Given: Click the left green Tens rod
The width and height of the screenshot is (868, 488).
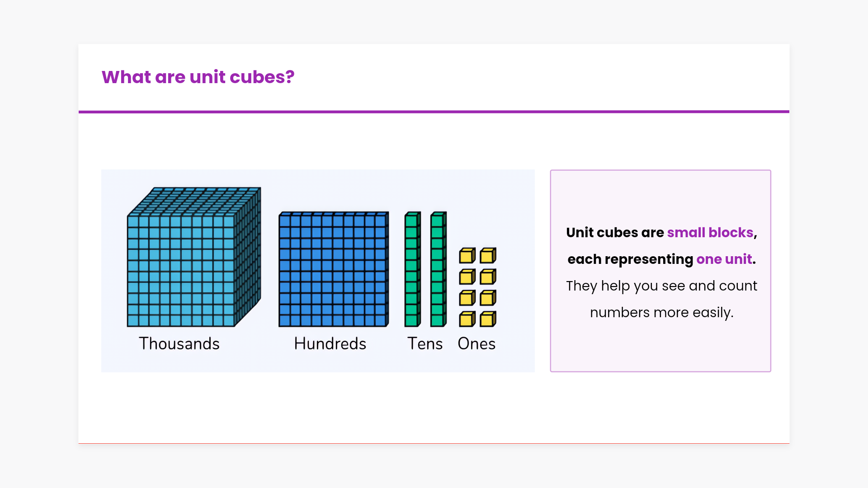Looking at the screenshot, I should pyautogui.click(x=412, y=269).
